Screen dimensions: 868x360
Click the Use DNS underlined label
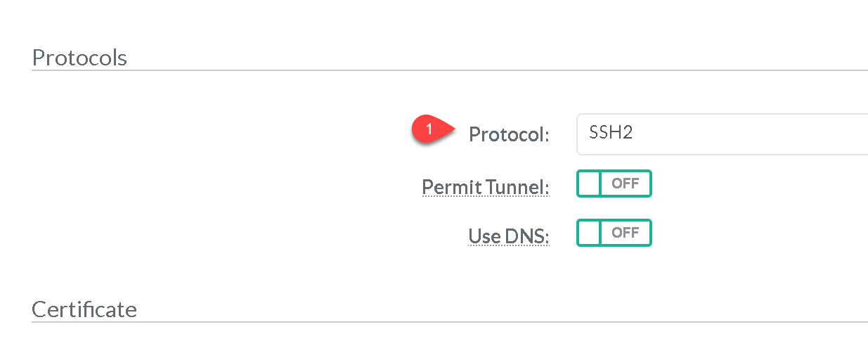click(508, 237)
